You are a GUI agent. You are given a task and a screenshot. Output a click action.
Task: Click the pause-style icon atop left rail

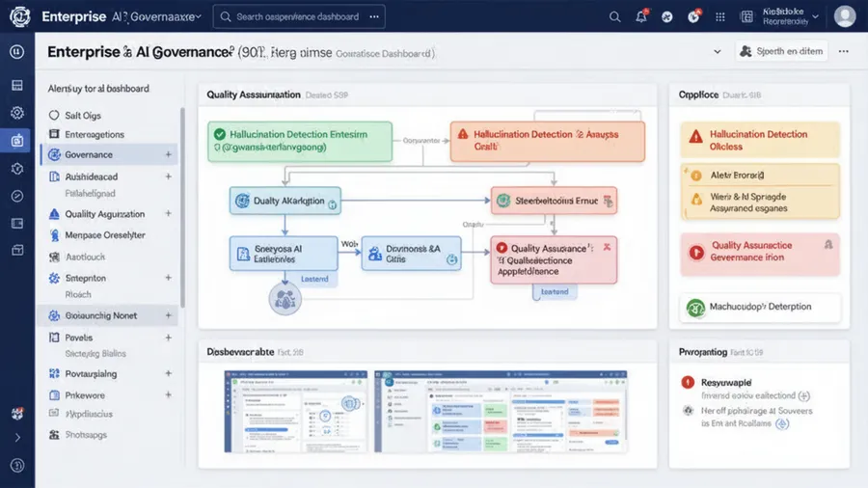[x=17, y=51]
